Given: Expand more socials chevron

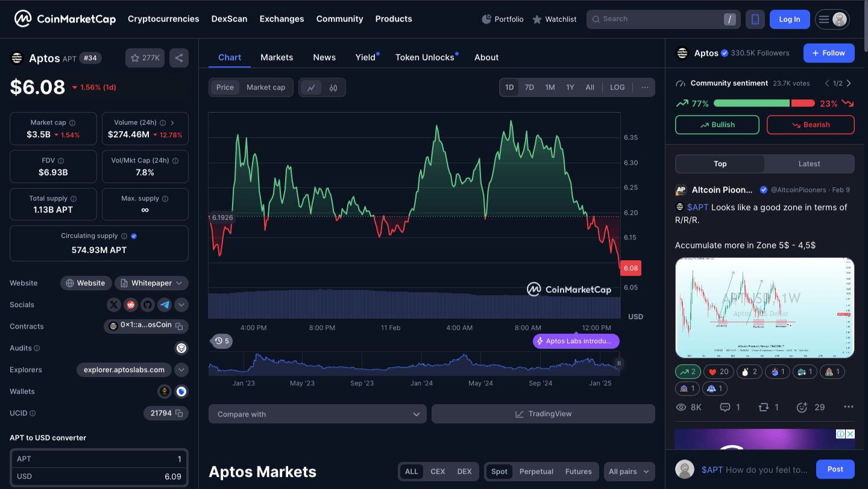Looking at the screenshot, I should pos(181,305).
